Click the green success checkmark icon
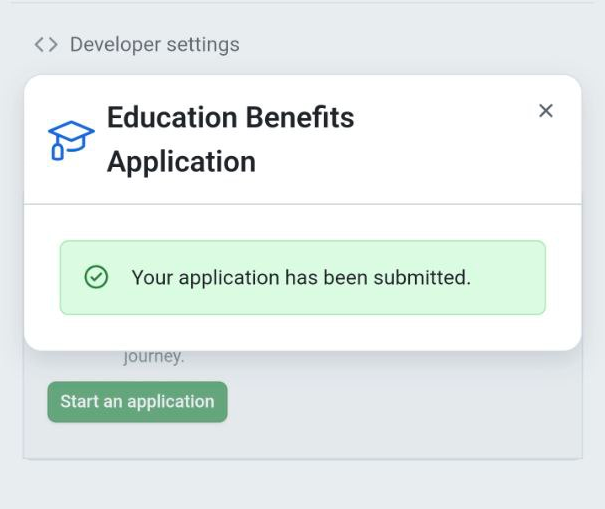The height and width of the screenshot is (509, 605). pyautogui.click(x=96, y=277)
